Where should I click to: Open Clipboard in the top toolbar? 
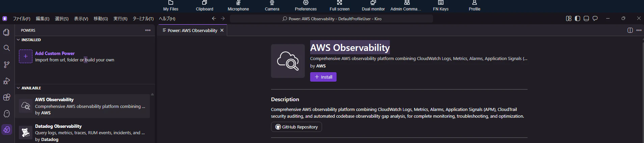205,6
